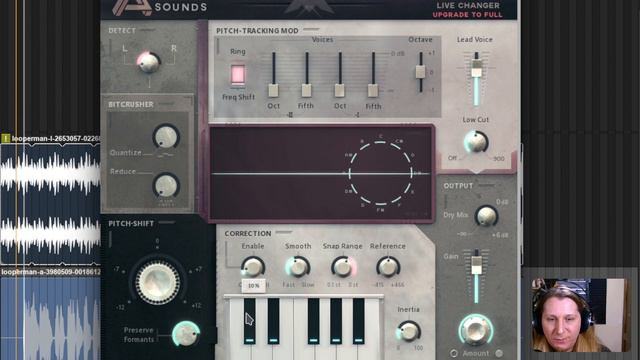This screenshot has height=360, width=640.
Task: Click the Snap Range knob
Action: (x=343, y=267)
